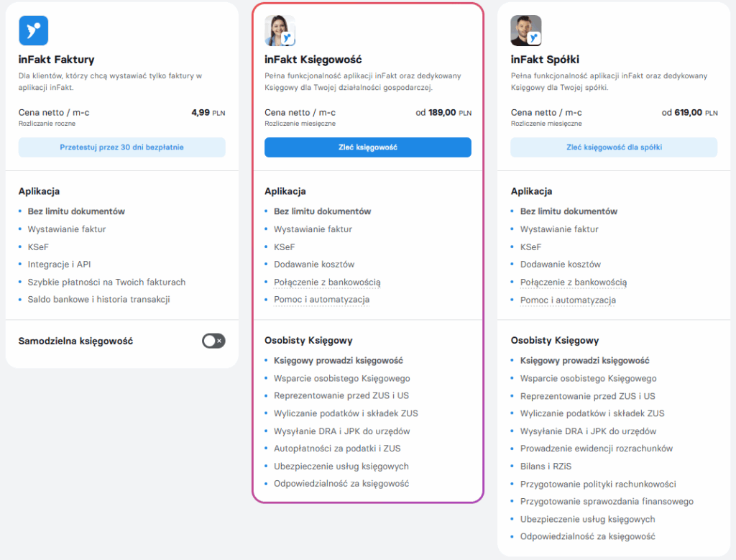Click the Zleć księgowość button

pos(367,147)
